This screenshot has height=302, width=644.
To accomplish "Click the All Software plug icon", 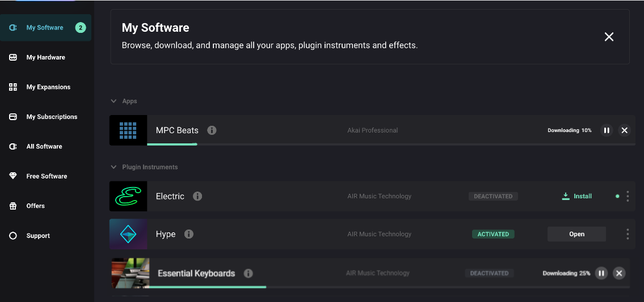I will (x=12, y=147).
